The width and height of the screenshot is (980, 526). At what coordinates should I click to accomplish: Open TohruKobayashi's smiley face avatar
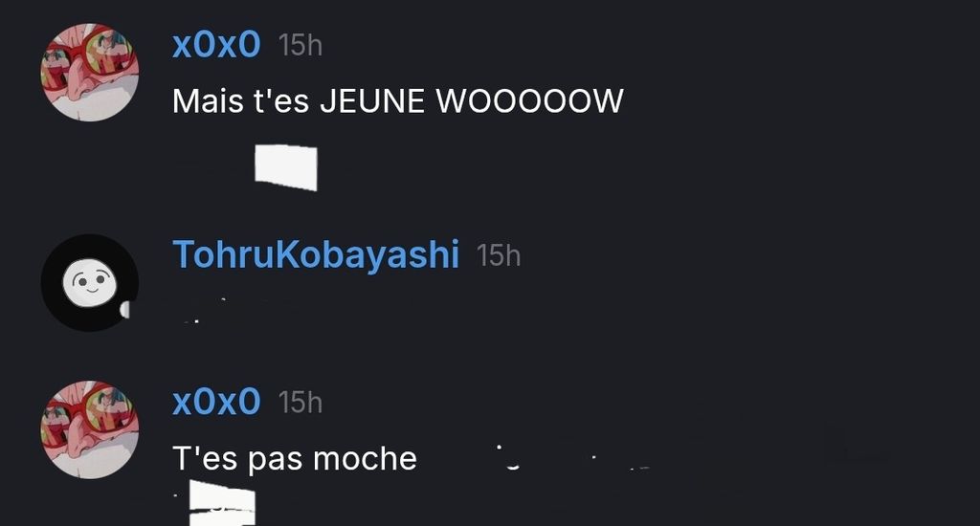[90, 282]
